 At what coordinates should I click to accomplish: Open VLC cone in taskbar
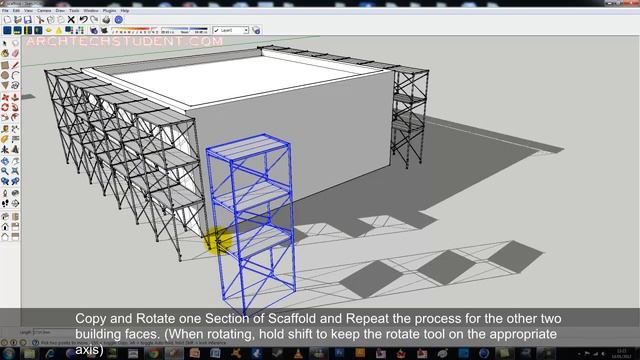pos(298,353)
